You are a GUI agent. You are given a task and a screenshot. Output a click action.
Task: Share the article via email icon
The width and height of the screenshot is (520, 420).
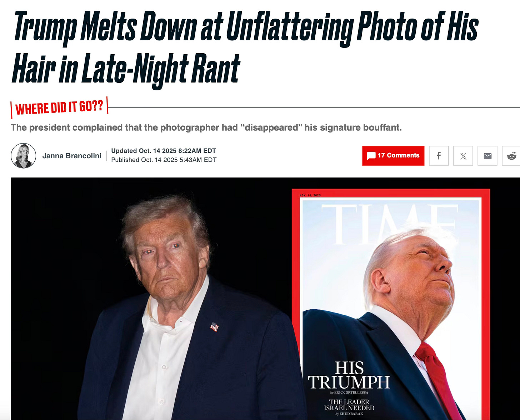(487, 156)
